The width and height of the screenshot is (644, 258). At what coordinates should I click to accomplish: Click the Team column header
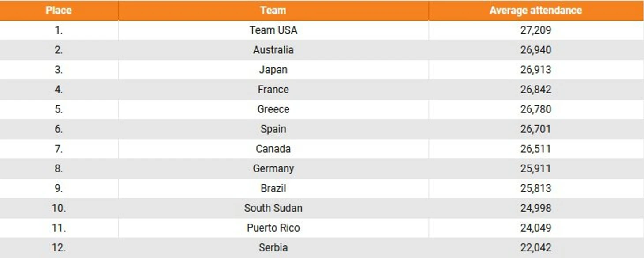pyautogui.click(x=273, y=10)
